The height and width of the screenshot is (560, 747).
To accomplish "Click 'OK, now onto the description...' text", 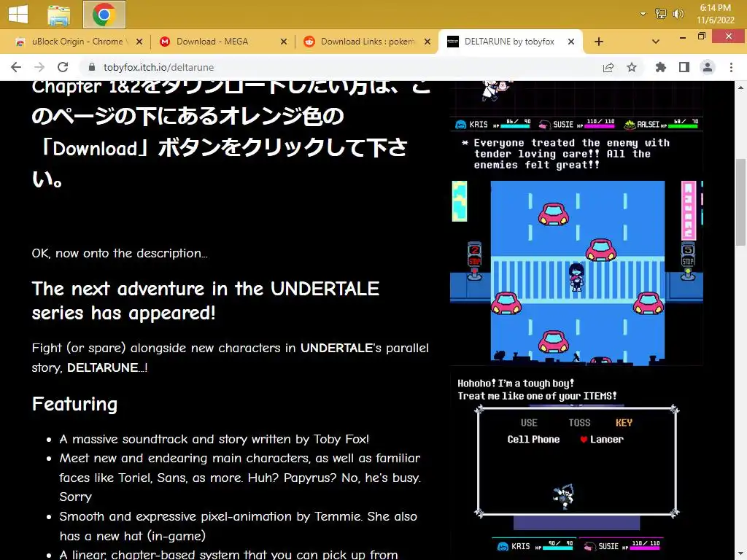I will click(120, 253).
